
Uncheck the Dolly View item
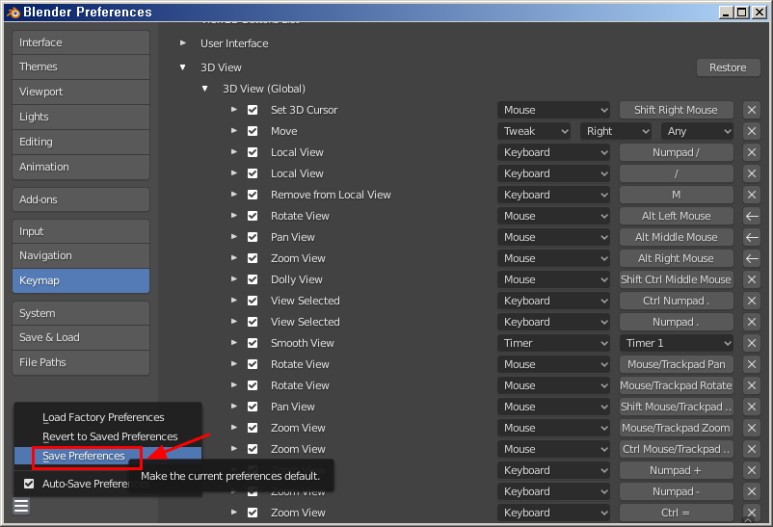pos(252,280)
